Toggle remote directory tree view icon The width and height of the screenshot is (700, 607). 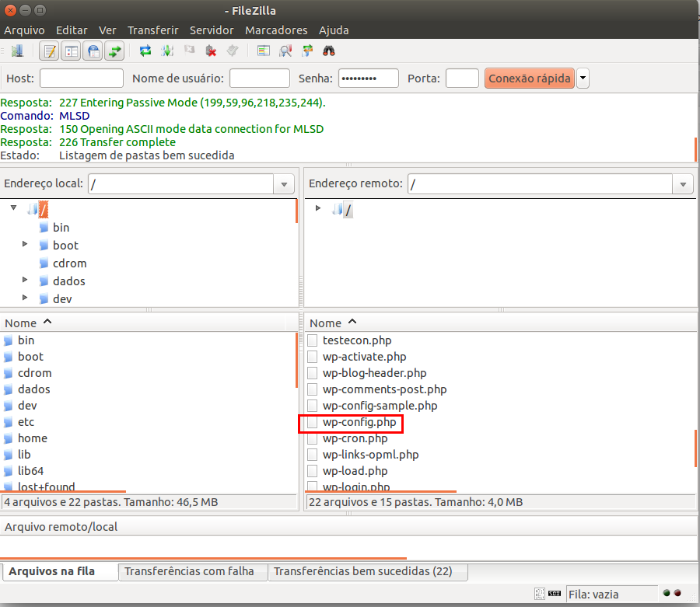93,51
